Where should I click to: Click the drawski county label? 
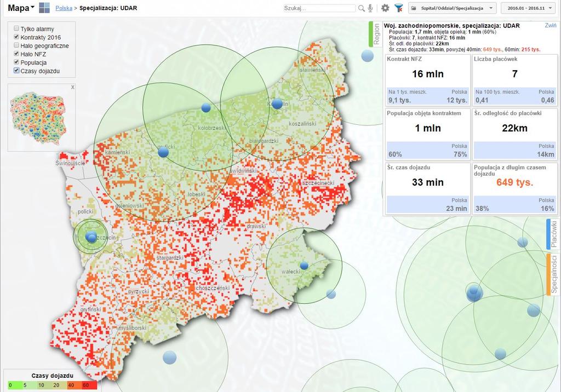pos(256,226)
